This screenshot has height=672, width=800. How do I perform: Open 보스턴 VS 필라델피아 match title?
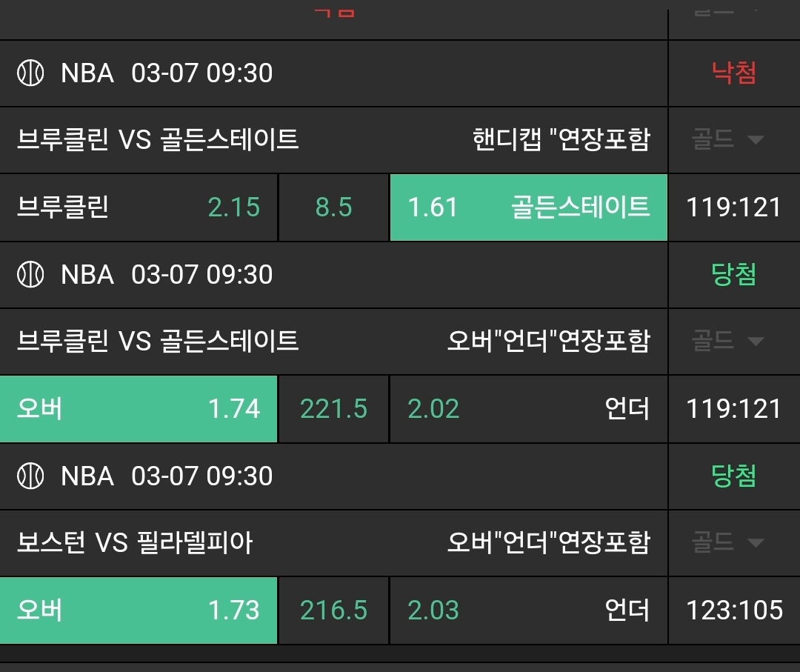point(135,542)
